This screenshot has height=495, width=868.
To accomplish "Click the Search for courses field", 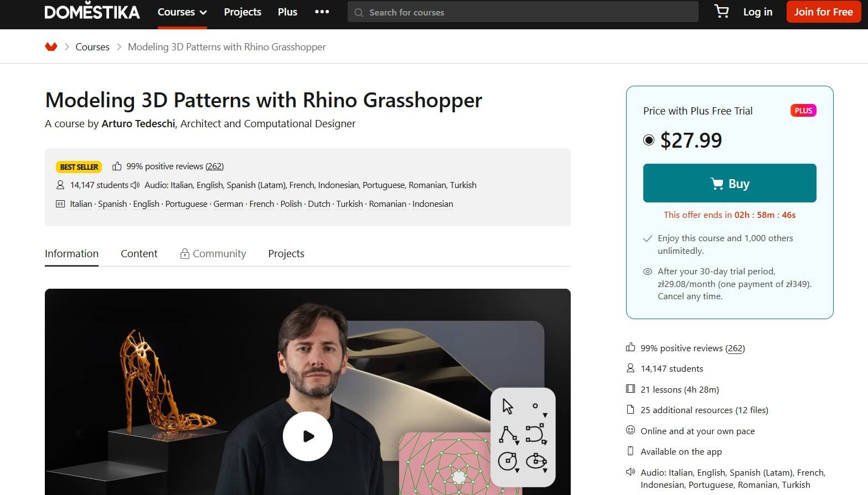I will coord(523,12).
